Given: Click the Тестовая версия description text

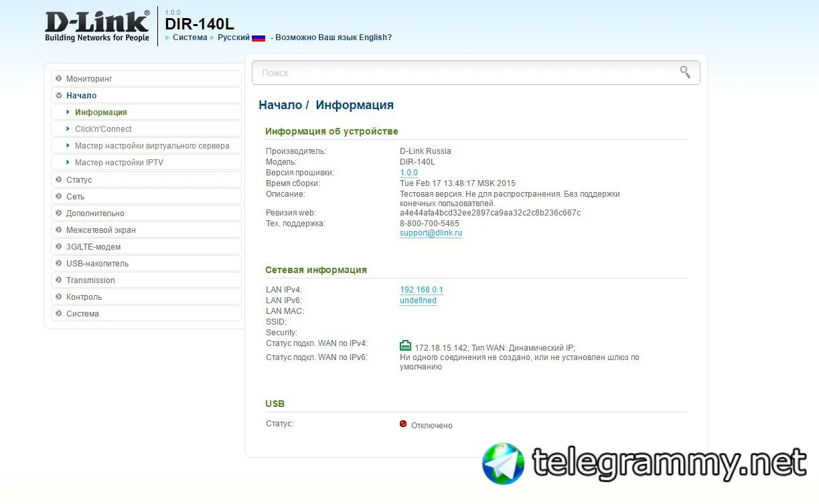Looking at the screenshot, I should [x=510, y=199].
